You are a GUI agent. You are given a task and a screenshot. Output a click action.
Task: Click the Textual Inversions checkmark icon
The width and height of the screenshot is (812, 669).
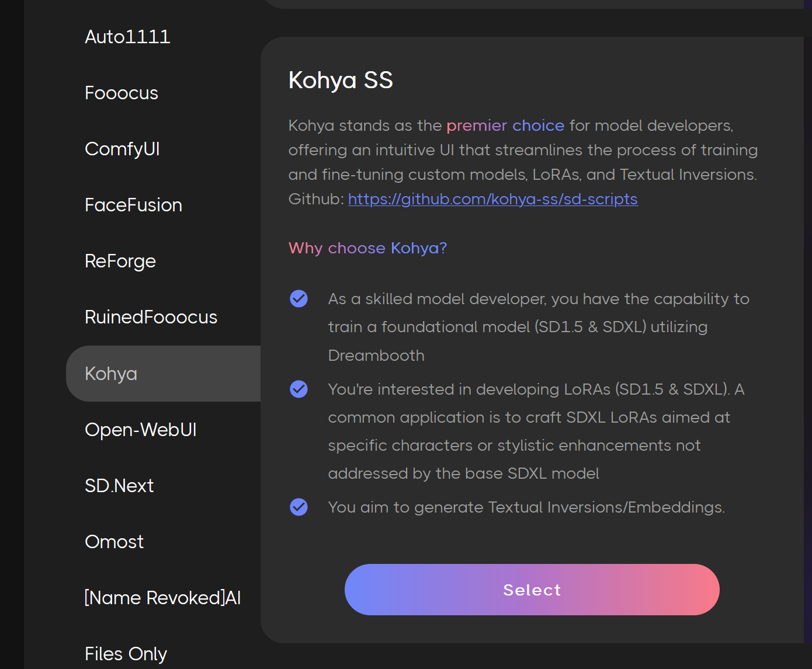click(299, 507)
